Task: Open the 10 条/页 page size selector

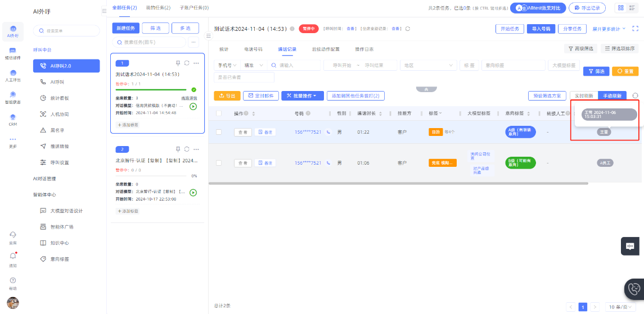Action: coord(622,307)
